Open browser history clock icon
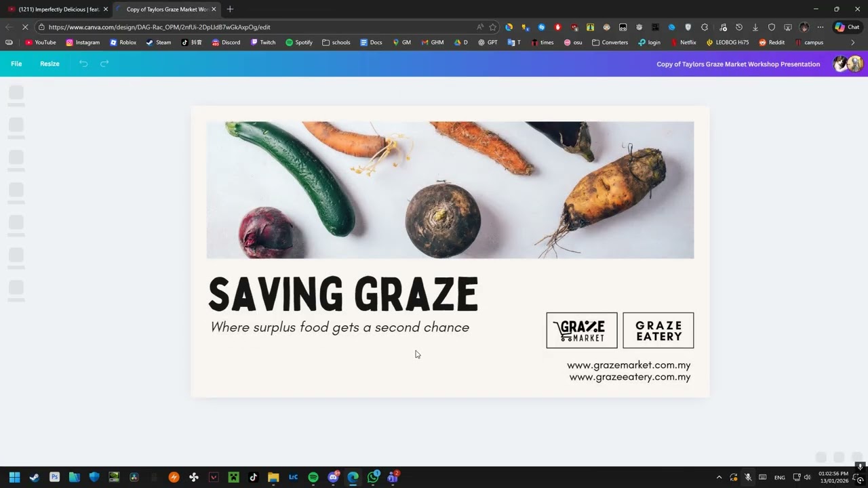Image resolution: width=868 pixels, height=488 pixels. [738, 27]
